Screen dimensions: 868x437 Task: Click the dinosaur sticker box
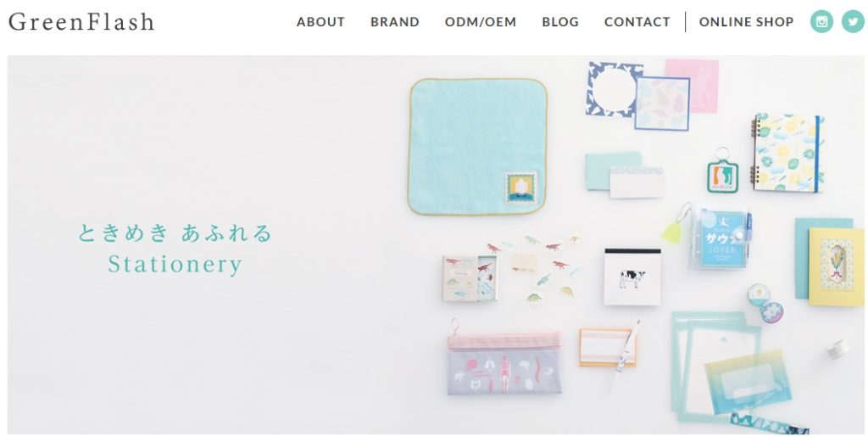[470, 278]
